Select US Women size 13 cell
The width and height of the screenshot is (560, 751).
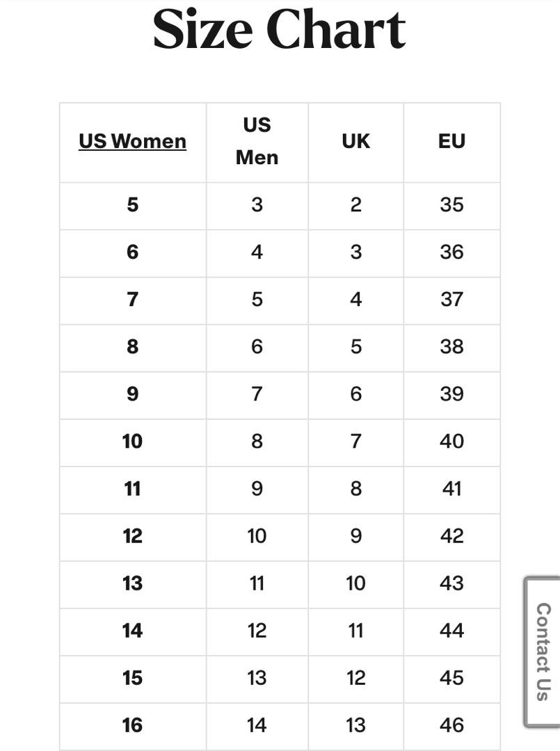coord(133,584)
